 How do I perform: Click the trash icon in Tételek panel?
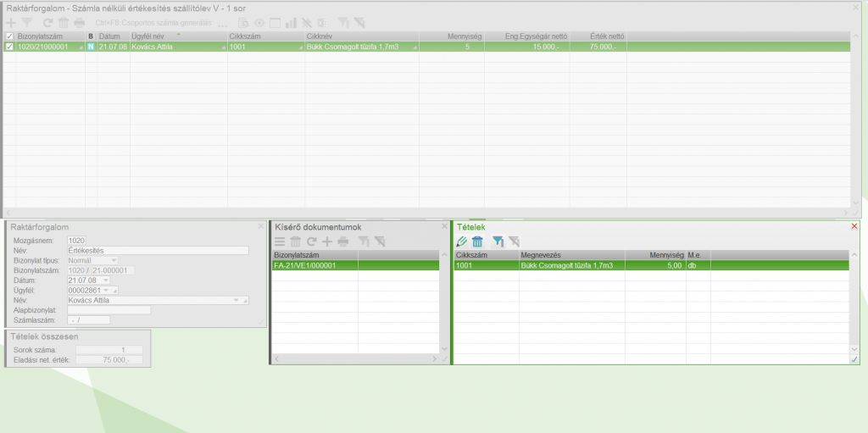477,241
